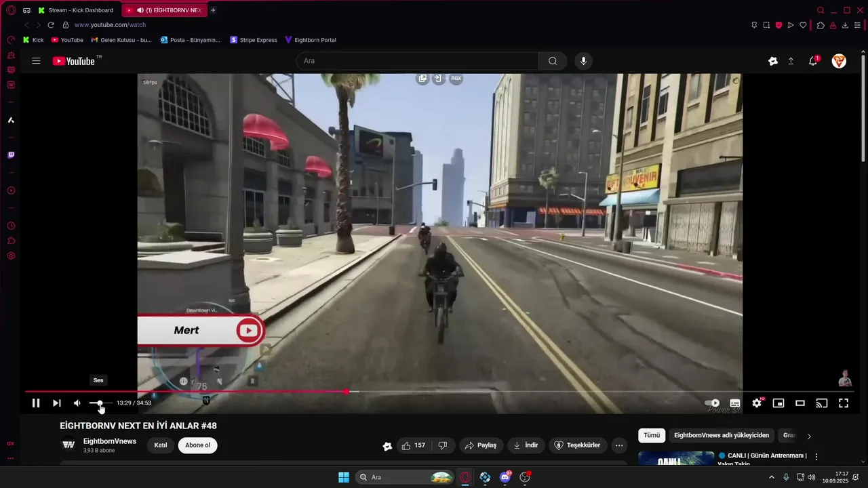
Task: Open the browser extensions cube icon
Action: (821, 25)
